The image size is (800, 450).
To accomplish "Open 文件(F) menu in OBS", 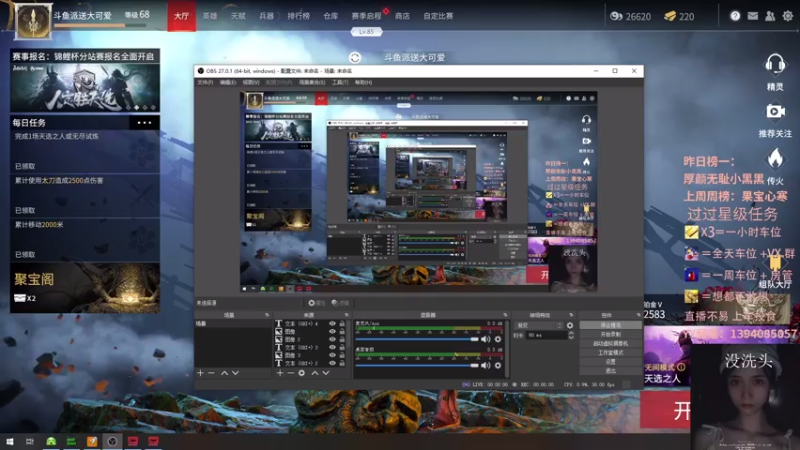I will point(205,82).
